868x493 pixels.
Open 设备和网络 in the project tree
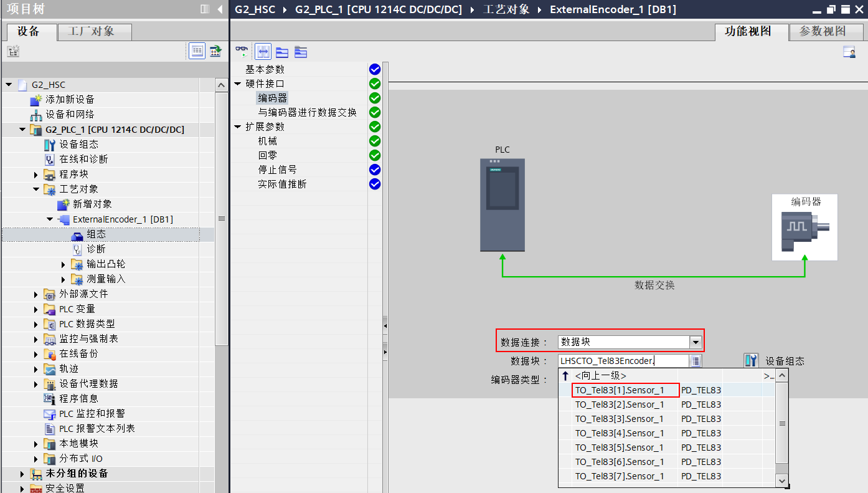click(x=70, y=115)
